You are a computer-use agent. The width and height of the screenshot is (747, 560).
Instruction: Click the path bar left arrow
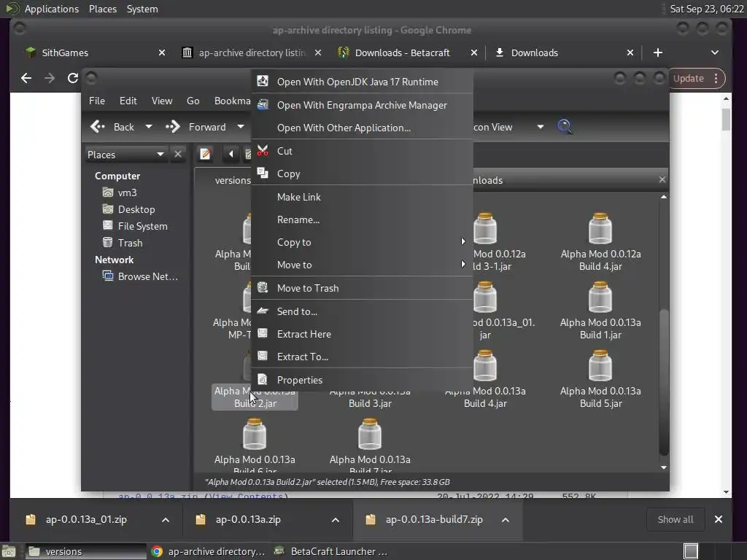(x=231, y=154)
